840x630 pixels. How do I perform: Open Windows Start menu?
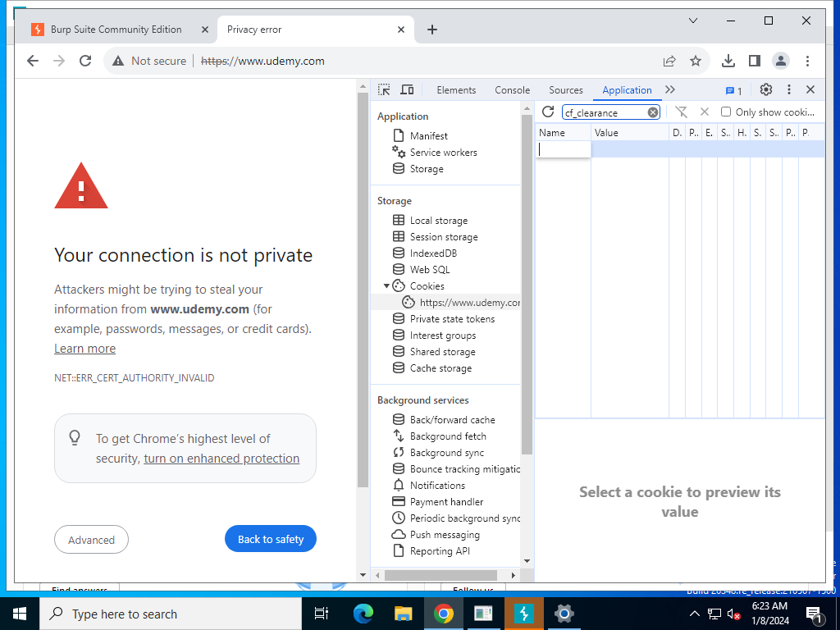20,614
